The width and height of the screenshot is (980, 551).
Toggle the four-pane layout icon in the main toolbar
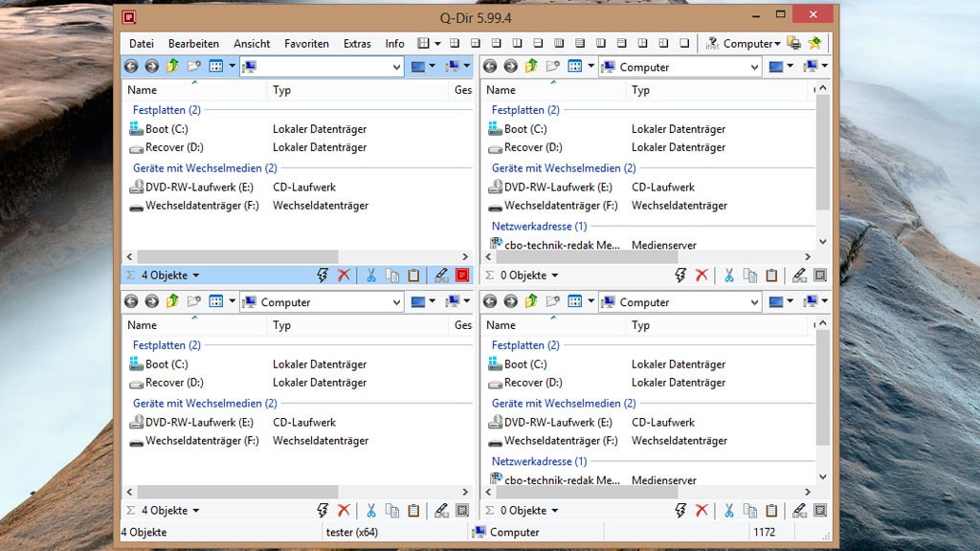click(x=424, y=42)
